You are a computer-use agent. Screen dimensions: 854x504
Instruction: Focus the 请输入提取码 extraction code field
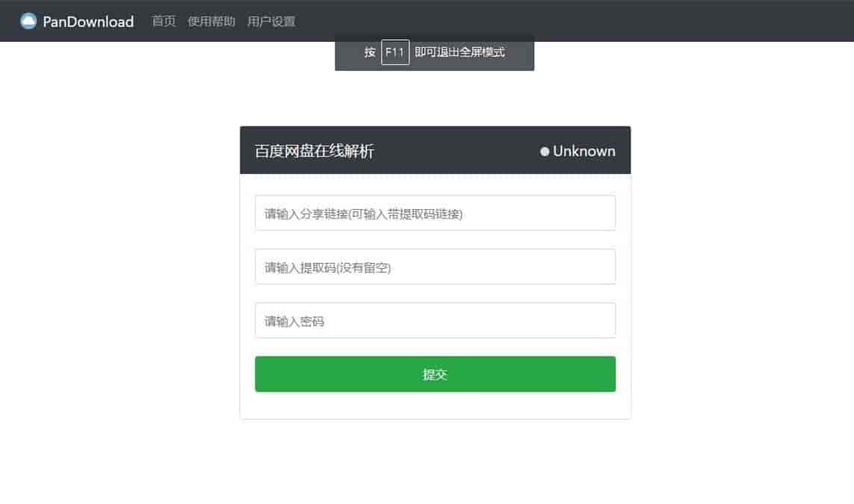click(435, 267)
